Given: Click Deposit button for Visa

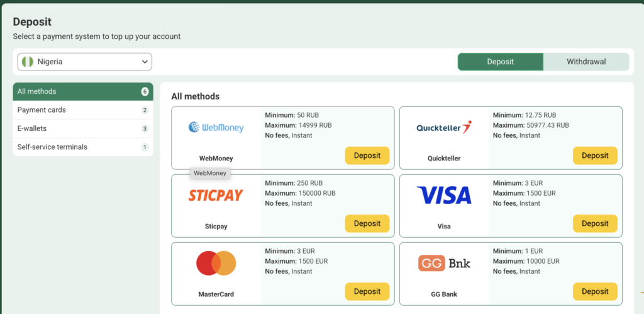Looking at the screenshot, I should point(595,223).
